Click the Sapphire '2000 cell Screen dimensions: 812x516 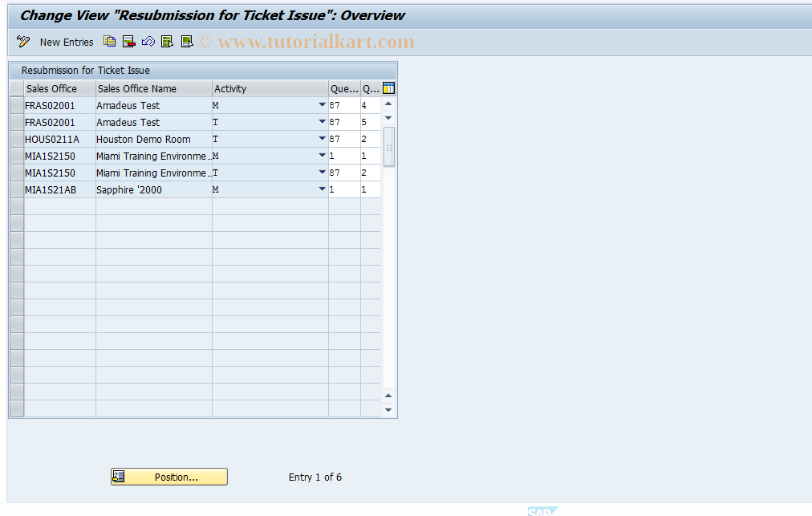point(154,189)
